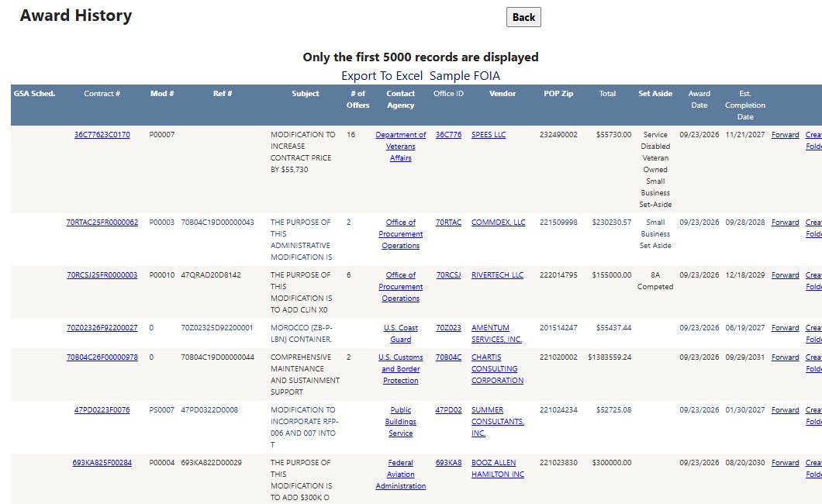Click the Est. Completion Date column header
The height and width of the screenshot is (504, 822).
coord(745,105)
